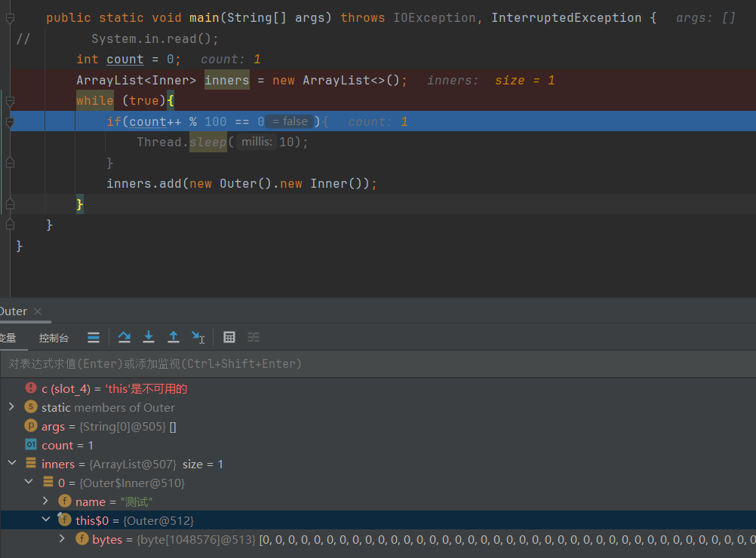
Task: Click the 'millis:' parameter hint
Action: [257, 142]
